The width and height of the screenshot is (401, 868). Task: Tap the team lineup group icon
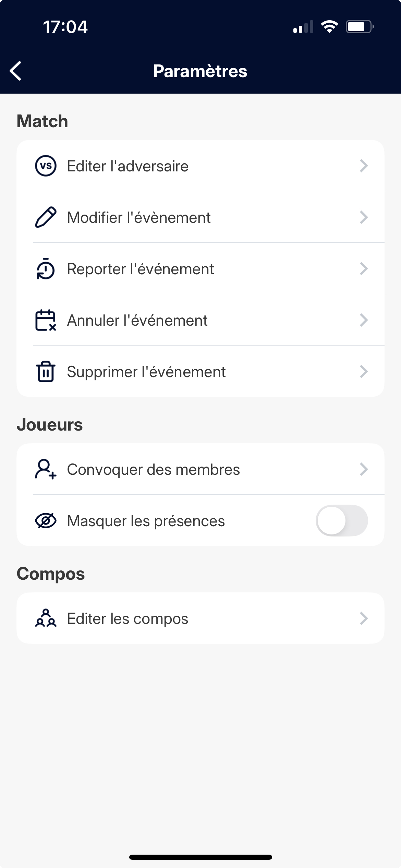46,618
